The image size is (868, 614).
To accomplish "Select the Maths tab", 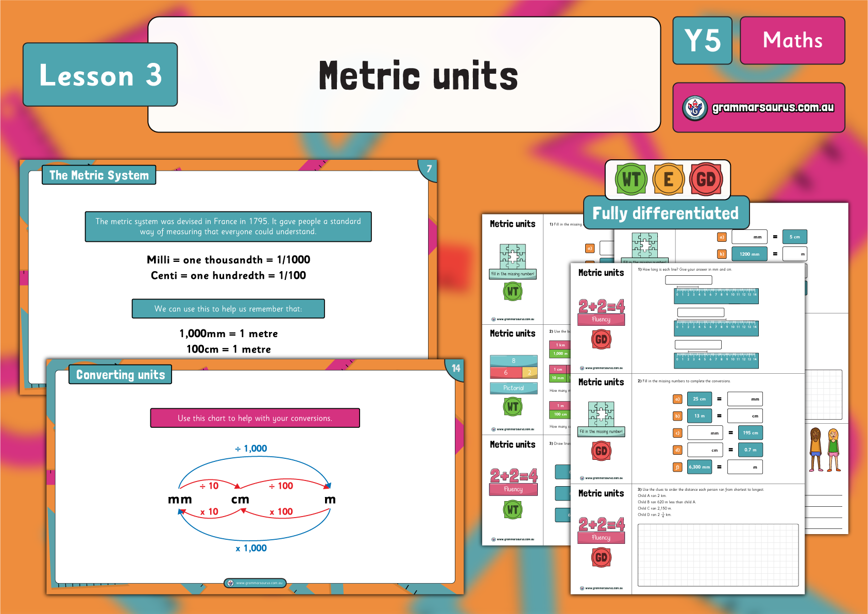I will coord(792,40).
